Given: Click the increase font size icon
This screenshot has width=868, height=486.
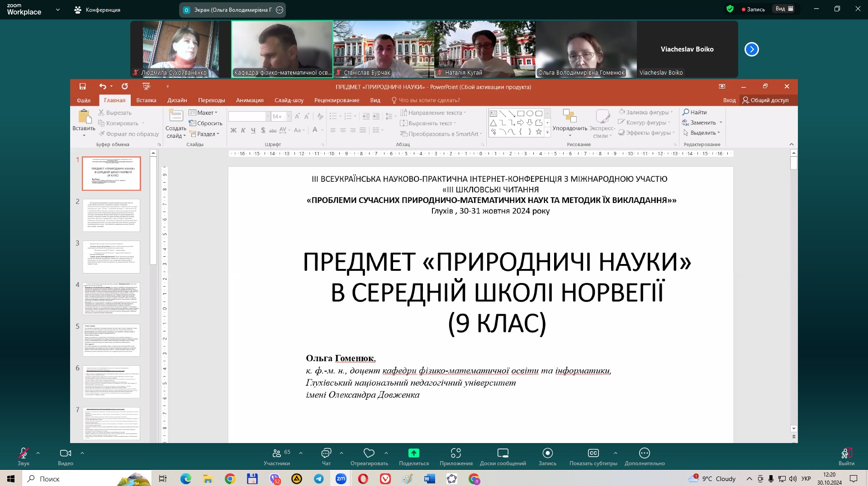Looking at the screenshot, I should [x=297, y=116].
